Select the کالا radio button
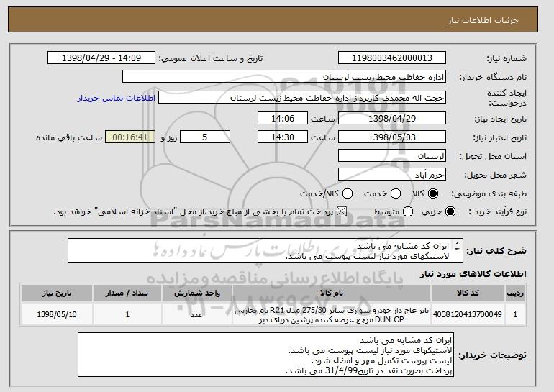554x392 pixels. point(433,193)
